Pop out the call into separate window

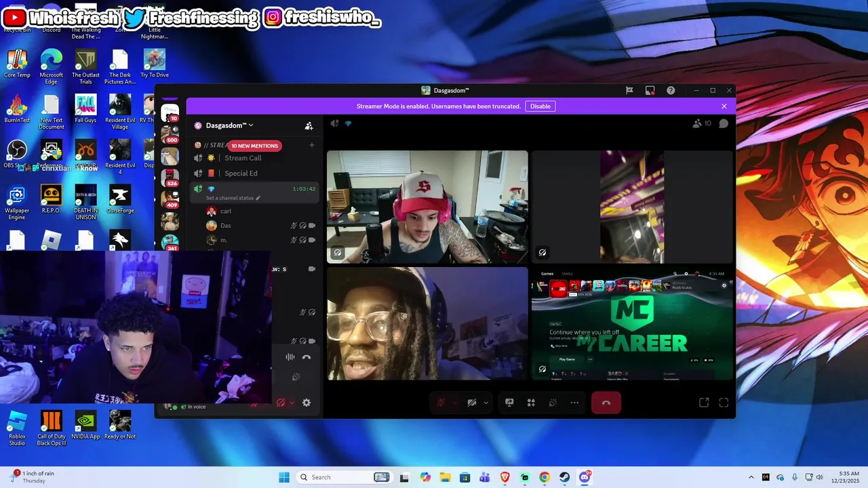[x=704, y=403]
